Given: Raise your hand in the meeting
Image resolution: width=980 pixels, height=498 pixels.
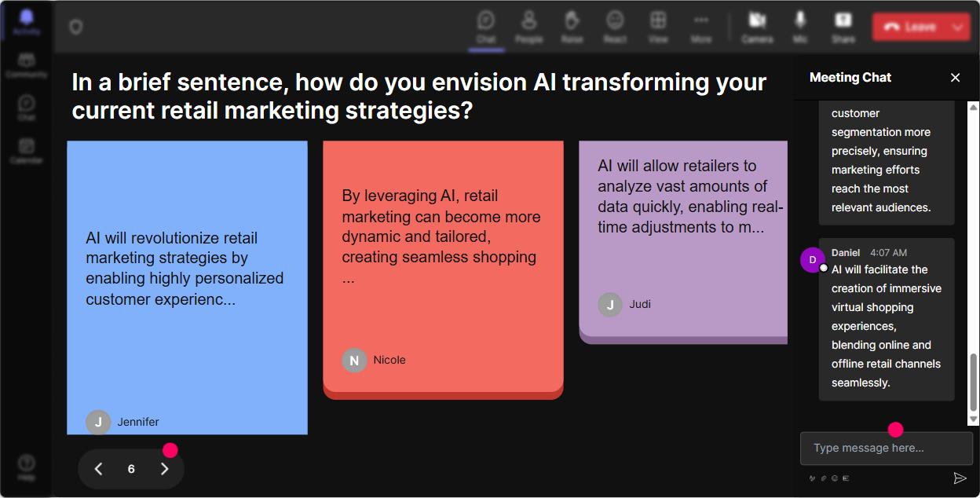Looking at the screenshot, I should tap(572, 27).
